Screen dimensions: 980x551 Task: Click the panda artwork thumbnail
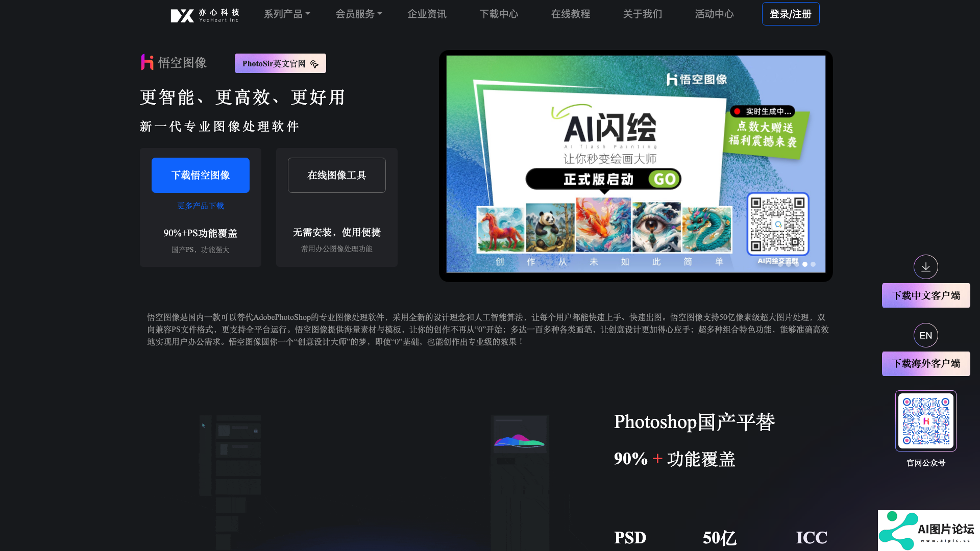[x=550, y=228]
